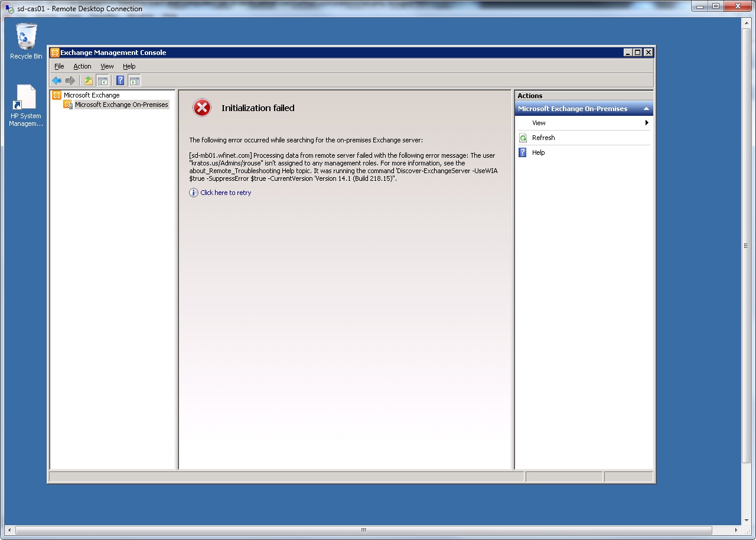Collapse Microsoft Exchange On-Premises actions section

[647, 109]
